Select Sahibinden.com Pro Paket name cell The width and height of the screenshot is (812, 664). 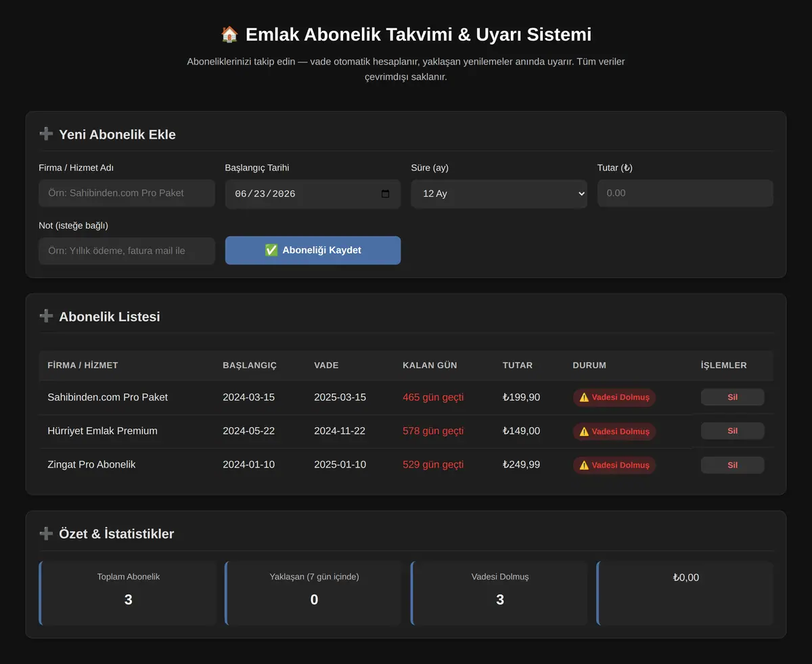click(x=108, y=397)
